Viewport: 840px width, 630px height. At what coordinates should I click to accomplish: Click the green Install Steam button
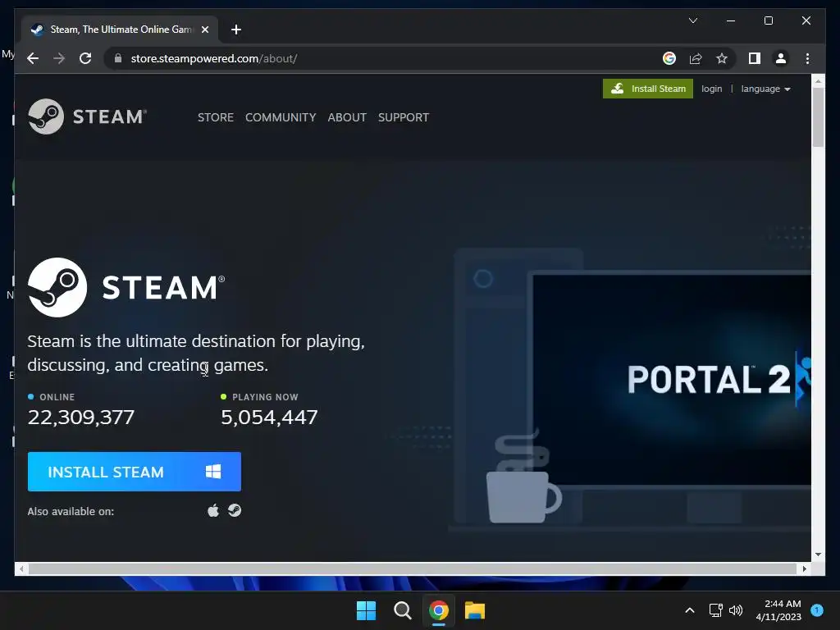coord(648,89)
